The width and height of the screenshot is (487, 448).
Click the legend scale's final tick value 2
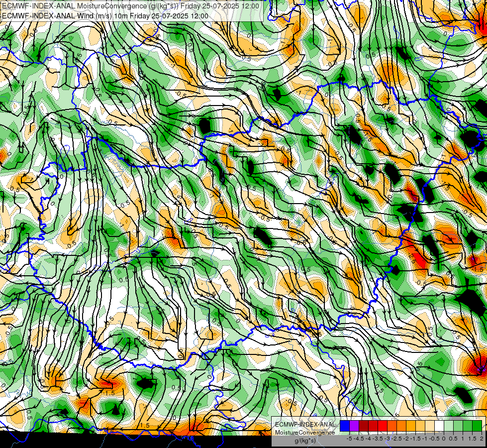482,439
